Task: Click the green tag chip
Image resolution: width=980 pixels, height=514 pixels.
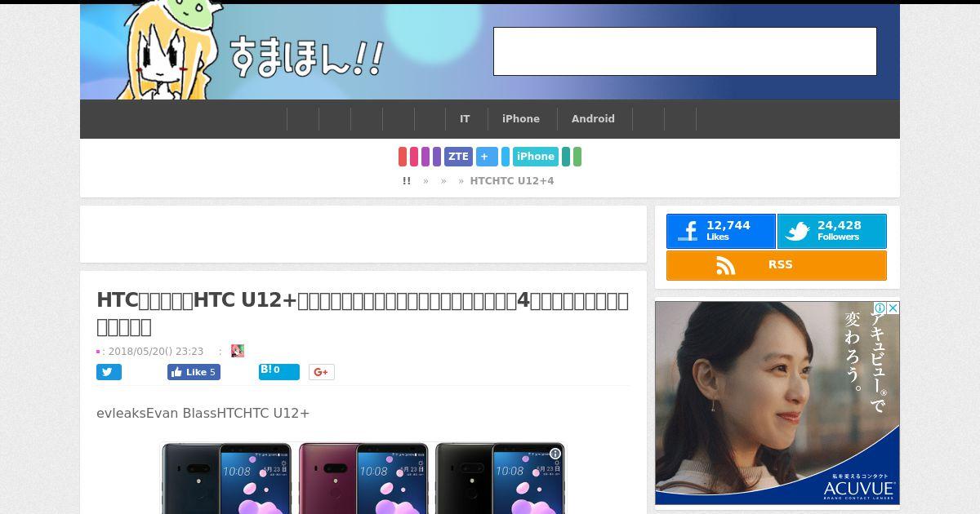Action: point(577,157)
